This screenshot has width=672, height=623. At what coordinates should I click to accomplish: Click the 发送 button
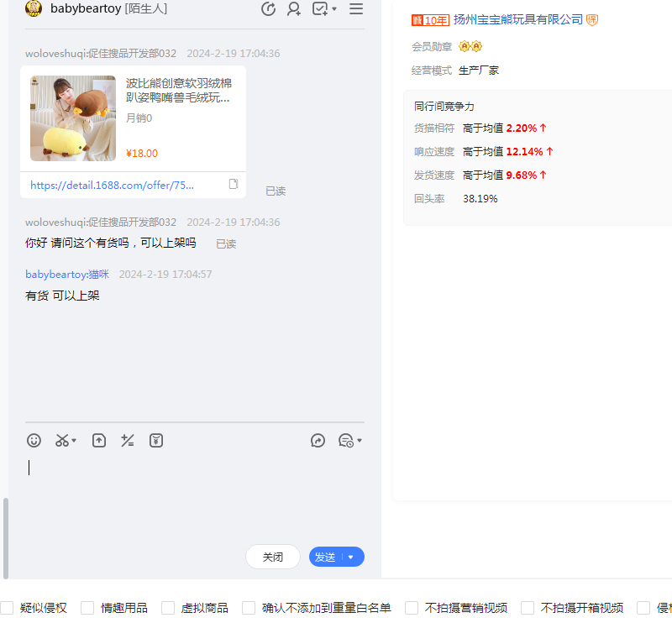point(326,557)
